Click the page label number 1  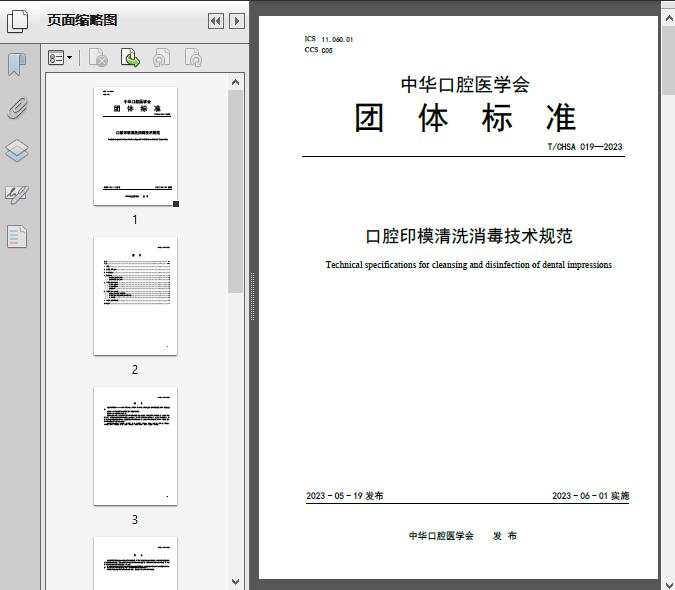(135, 219)
